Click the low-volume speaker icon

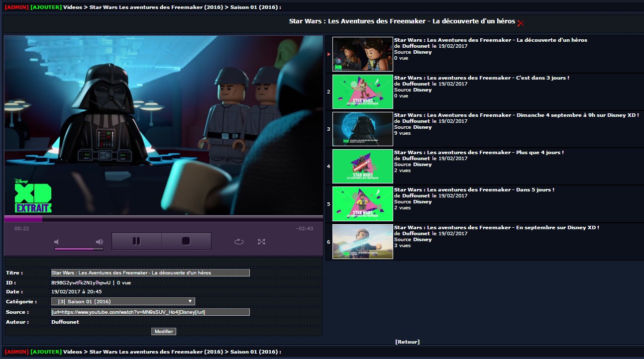click(x=57, y=242)
